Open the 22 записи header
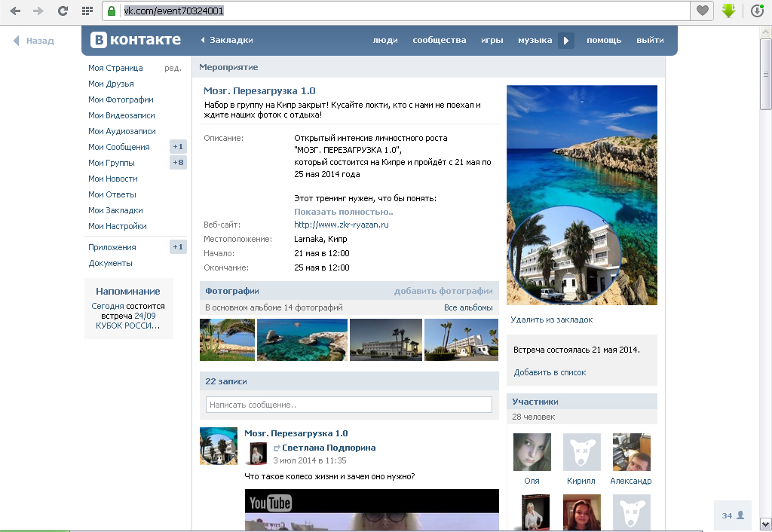 click(x=349, y=381)
